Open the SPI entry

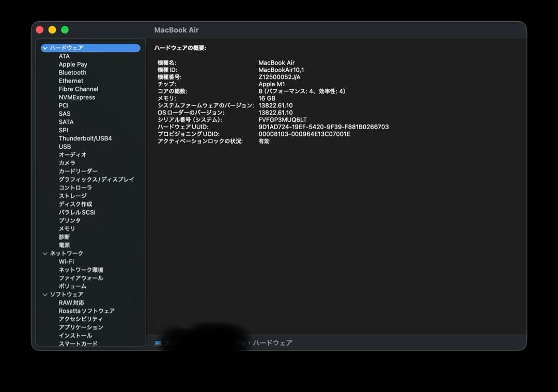point(63,130)
